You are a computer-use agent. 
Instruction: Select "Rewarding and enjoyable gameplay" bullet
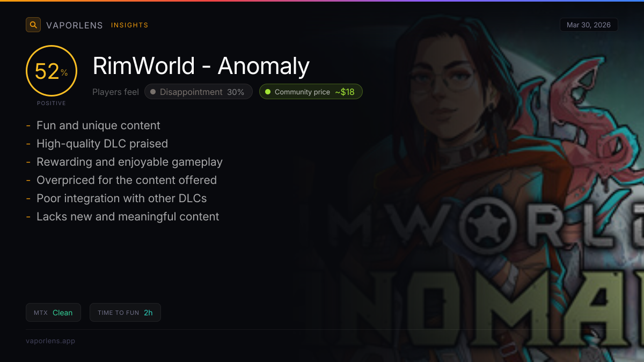[x=129, y=162]
